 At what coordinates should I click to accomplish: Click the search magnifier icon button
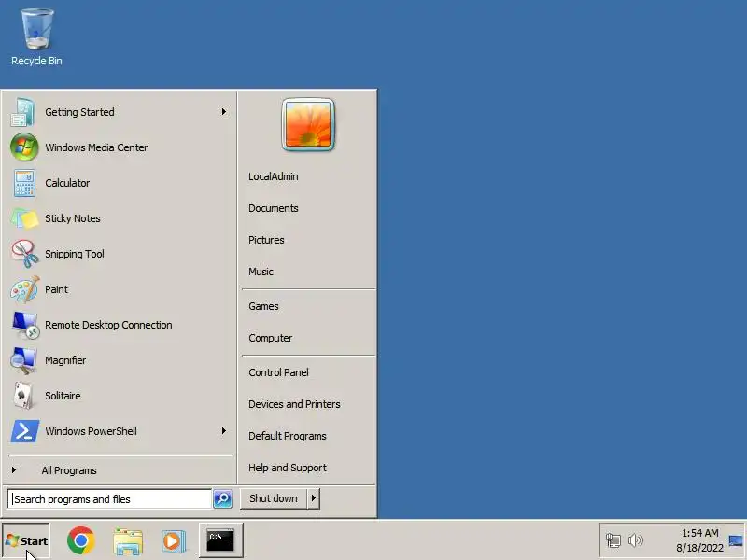[222, 498]
